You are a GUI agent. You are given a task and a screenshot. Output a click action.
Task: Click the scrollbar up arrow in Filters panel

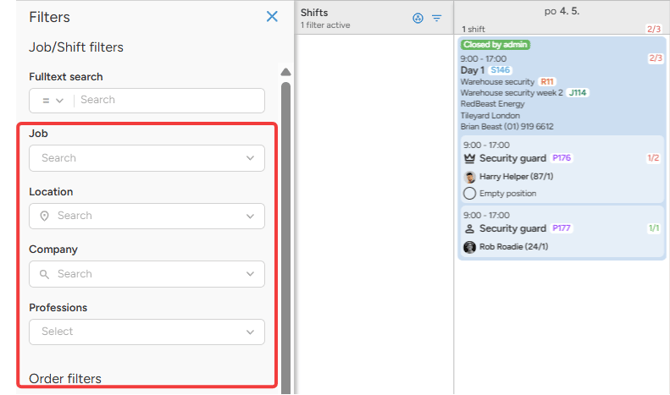pos(286,72)
